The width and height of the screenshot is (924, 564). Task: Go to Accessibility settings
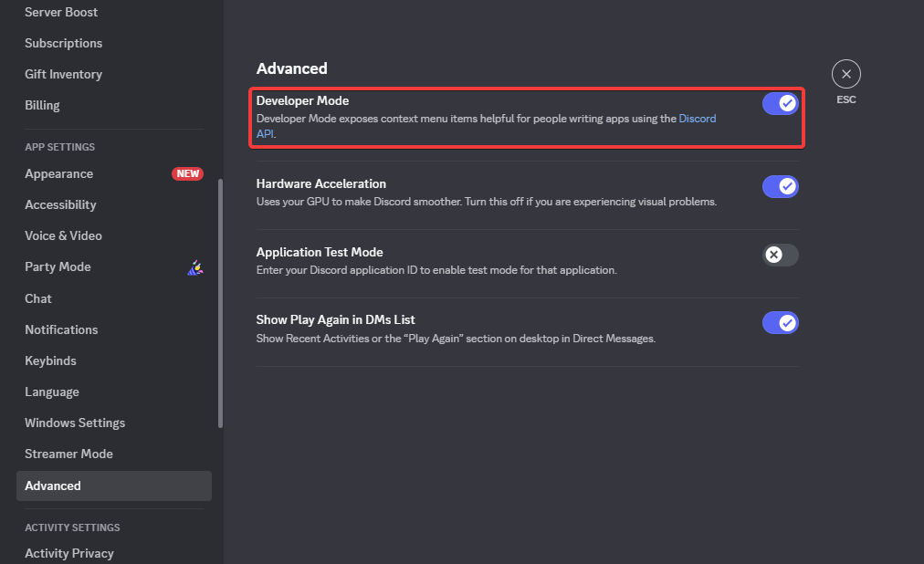[60, 204]
